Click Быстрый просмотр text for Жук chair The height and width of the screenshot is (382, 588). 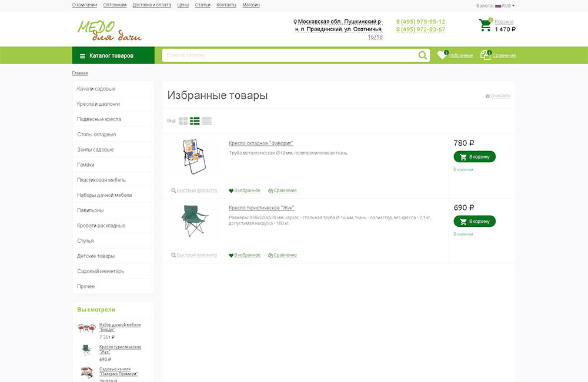(197, 255)
